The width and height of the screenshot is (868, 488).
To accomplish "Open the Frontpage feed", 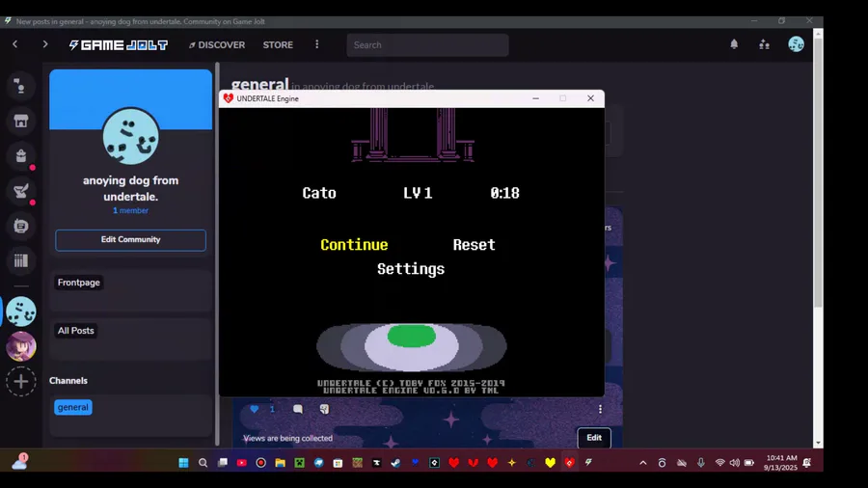I will click(x=79, y=283).
